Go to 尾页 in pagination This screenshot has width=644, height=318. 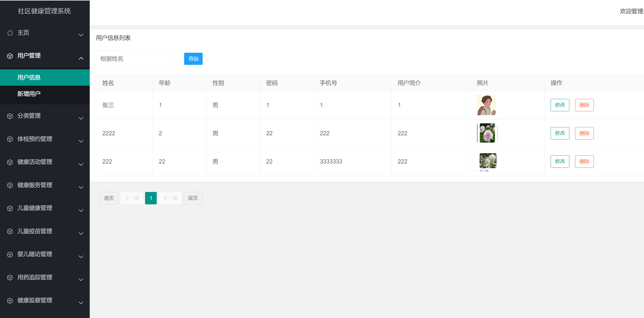coord(193,198)
